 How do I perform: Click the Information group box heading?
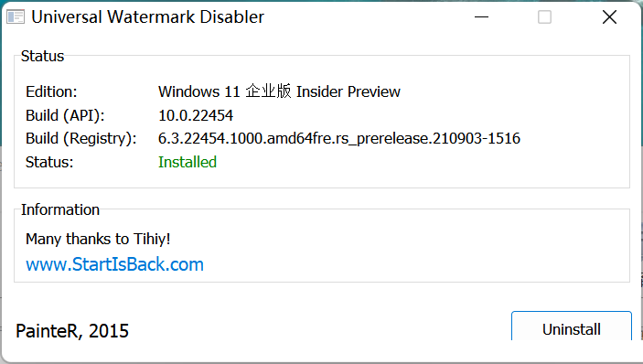pyautogui.click(x=60, y=209)
